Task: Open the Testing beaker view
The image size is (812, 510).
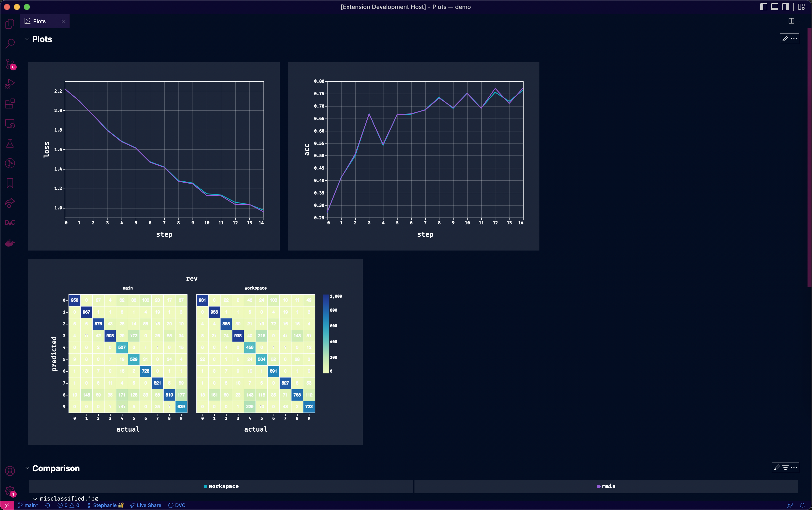Action: [x=10, y=143]
